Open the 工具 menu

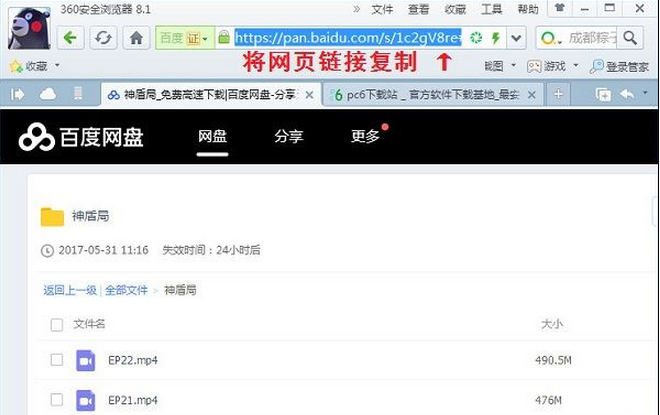[x=492, y=9]
